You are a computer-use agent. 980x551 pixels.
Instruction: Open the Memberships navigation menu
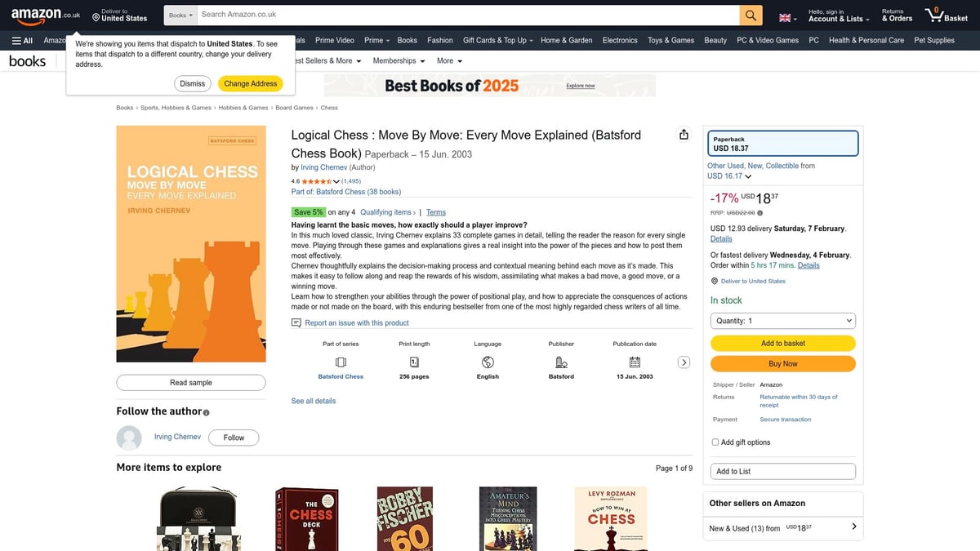point(398,60)
